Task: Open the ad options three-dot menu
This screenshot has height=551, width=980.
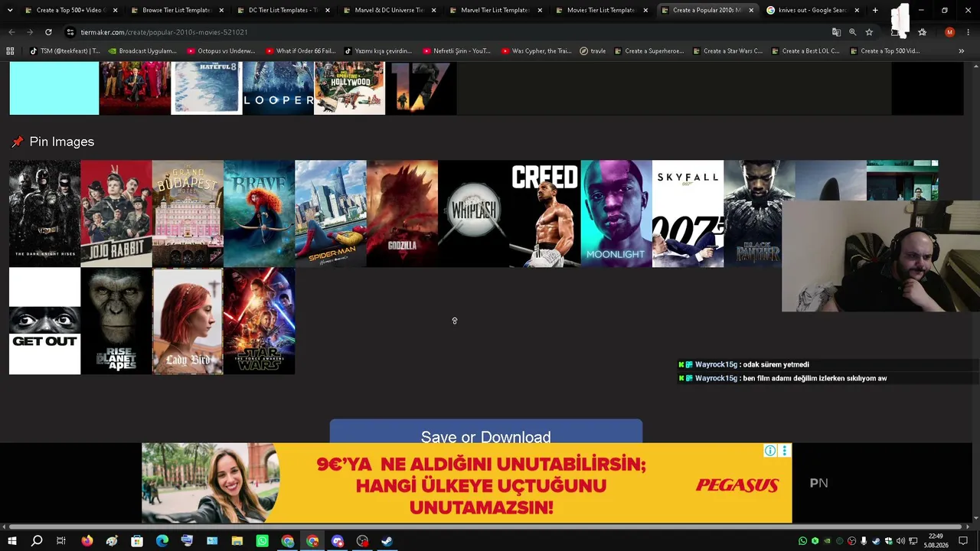Action: click(784, 451)
